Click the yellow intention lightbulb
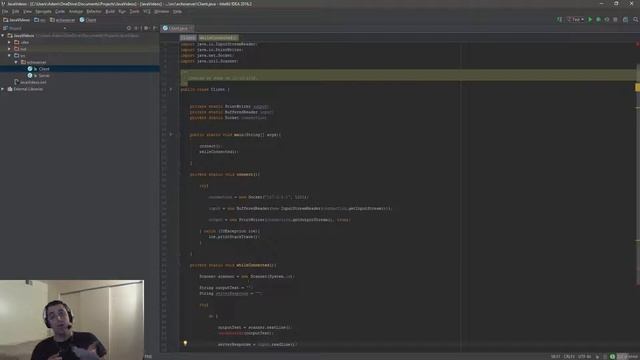The height and width of the screenshot is (360, 640). 185,343
